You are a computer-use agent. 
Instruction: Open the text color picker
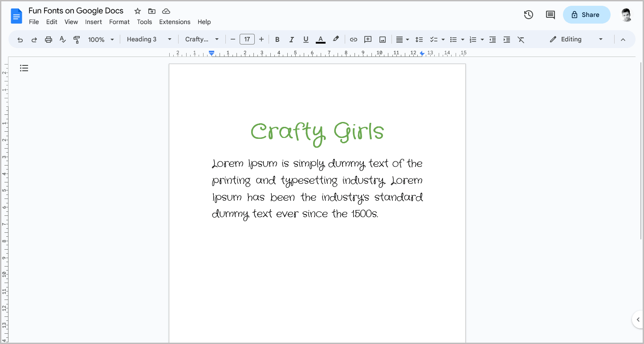coord(320,39)
